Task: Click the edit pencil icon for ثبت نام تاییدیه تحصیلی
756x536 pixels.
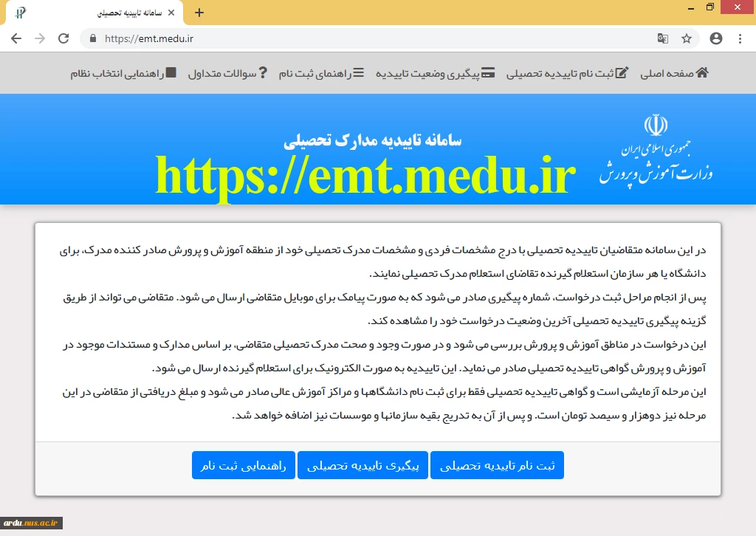Action: tap(622, 73)
